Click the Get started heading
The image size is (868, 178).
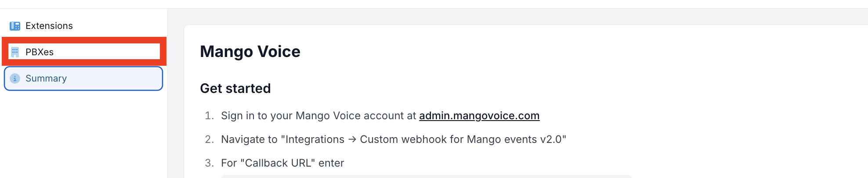(x=235, y=89)
